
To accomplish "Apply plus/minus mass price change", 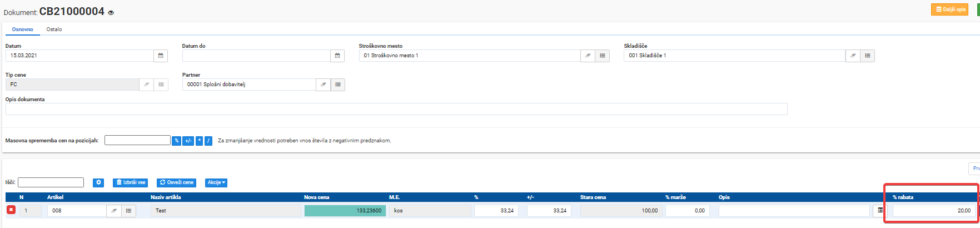I will (188, 141).
